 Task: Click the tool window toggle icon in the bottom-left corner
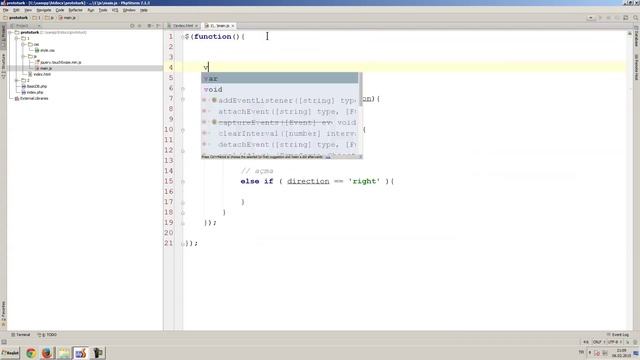[x=4, y=342]
